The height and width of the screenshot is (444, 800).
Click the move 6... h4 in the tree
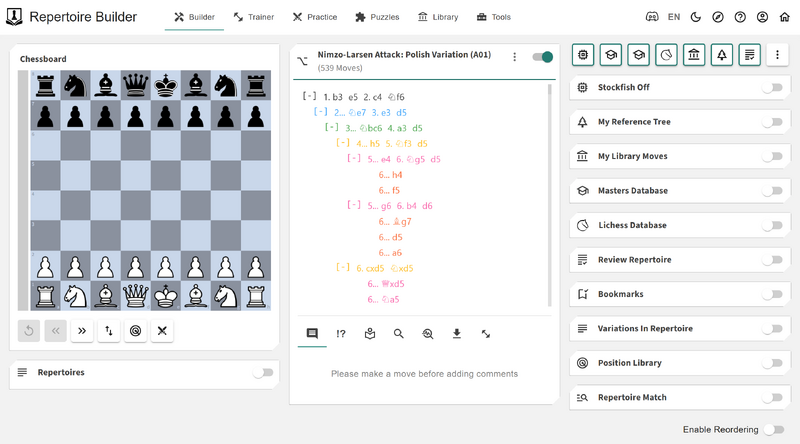[x=390, y=174]
